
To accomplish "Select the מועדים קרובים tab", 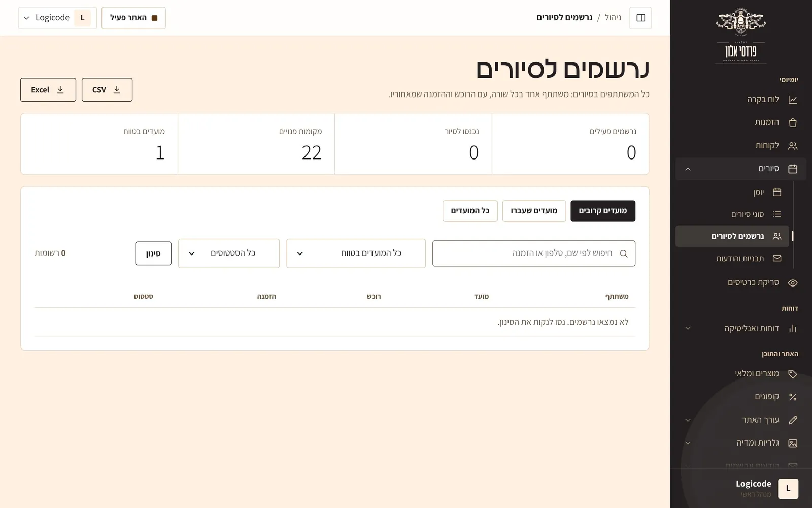I will [603, 211].
